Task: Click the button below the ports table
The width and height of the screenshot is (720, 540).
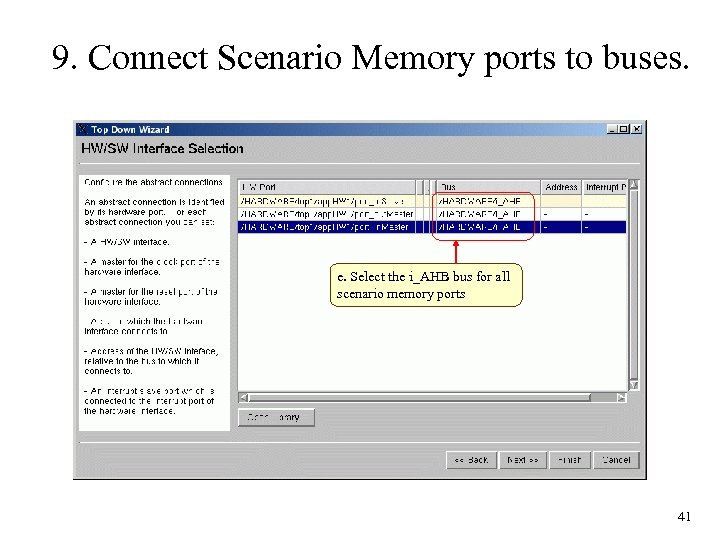Action: [276, 417]
